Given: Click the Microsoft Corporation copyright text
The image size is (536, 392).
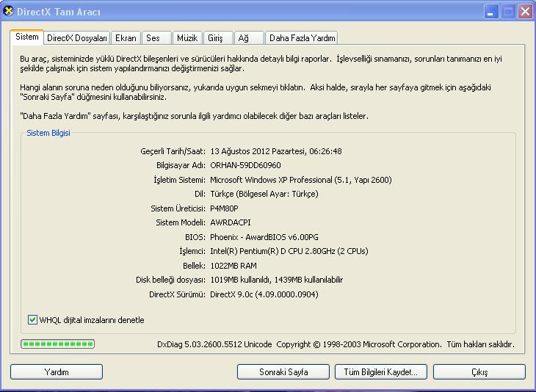Looking at the screenshot, I should pyautogui.click(x=359, y=344).
